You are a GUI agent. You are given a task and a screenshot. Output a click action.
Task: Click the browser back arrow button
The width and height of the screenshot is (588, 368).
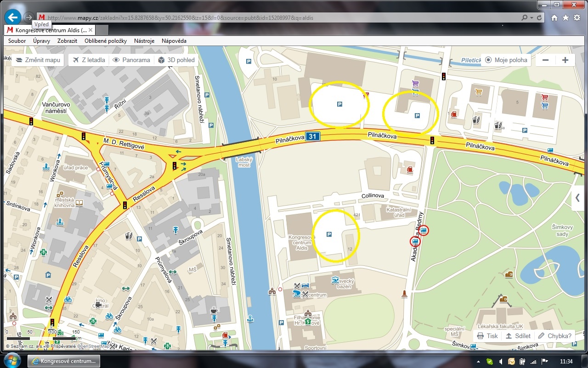tap(12, 17)
